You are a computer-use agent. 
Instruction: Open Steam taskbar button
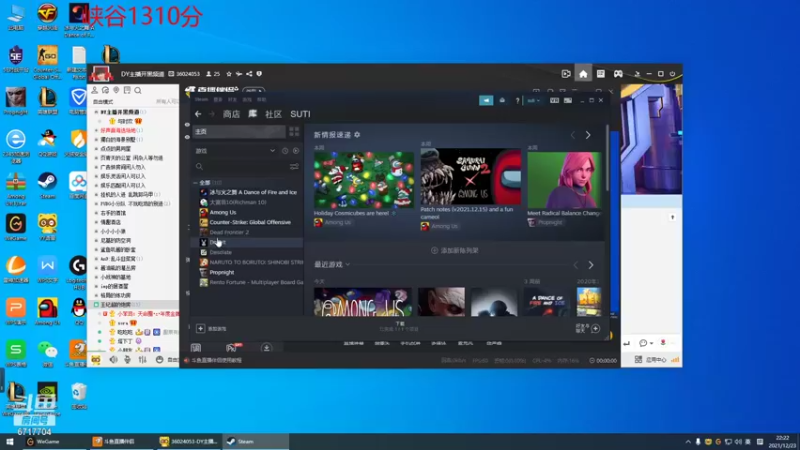[x=255, y=441]
